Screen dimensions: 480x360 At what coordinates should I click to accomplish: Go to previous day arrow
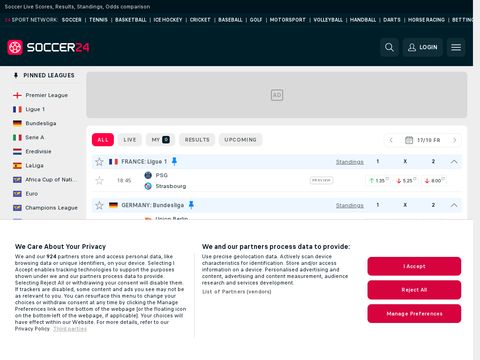point(391,140)
